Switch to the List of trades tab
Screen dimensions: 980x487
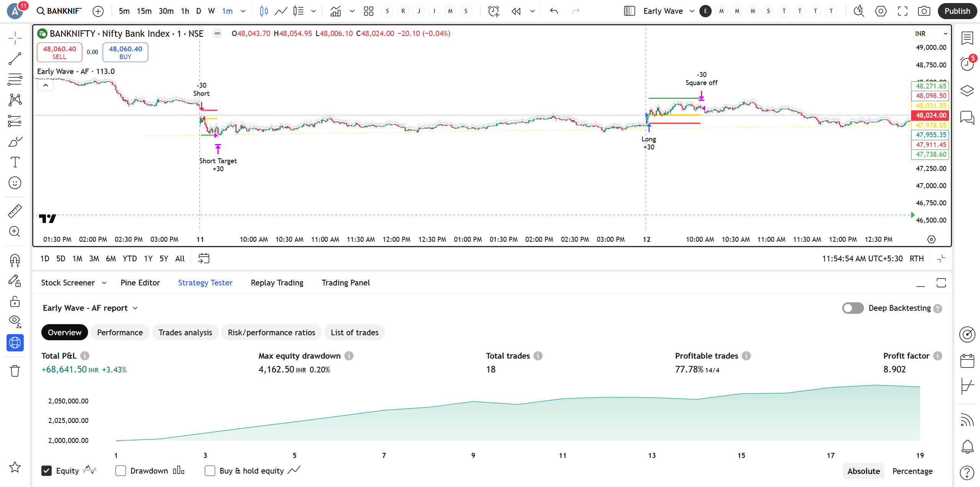tap(354, 333)
